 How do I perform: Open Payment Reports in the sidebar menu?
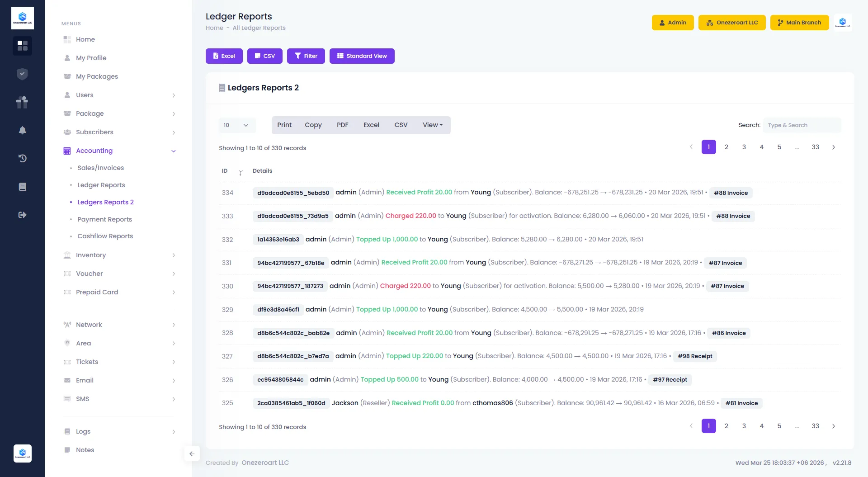104,219
